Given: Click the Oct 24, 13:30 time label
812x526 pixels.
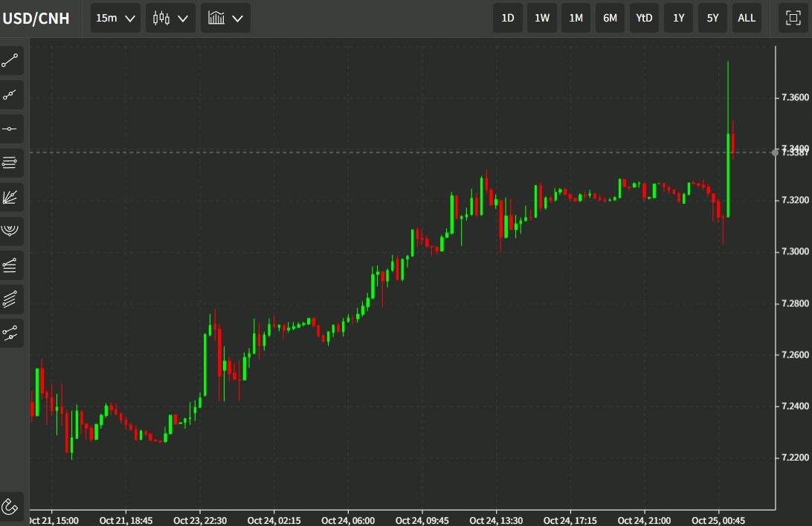Looking at the screenshot, I should (496, 520).
